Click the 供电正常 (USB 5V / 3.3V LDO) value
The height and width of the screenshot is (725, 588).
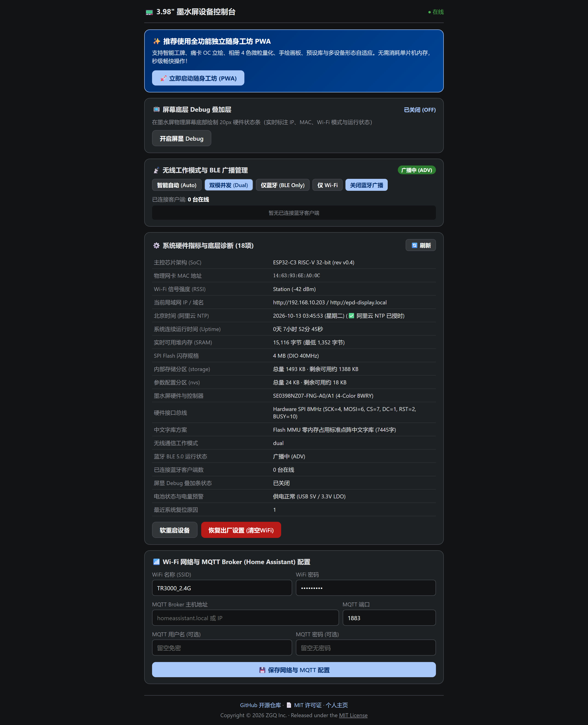tap(309, 496)
